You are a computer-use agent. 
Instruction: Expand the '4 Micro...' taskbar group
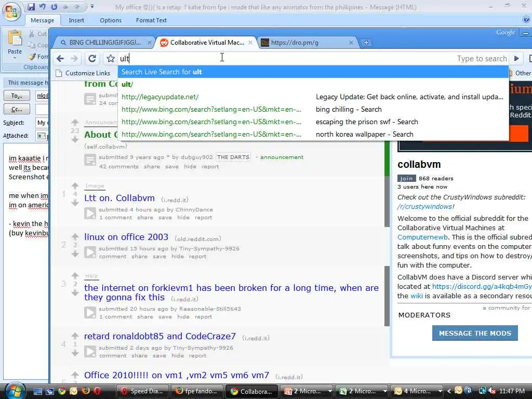(x=440, y=391)
